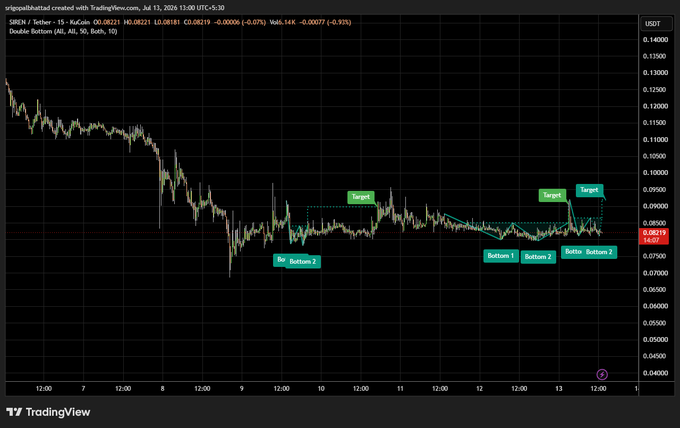The image size is (680, 428).
Task: Click the 0.07500 price axis label
Action: [655, 256]
